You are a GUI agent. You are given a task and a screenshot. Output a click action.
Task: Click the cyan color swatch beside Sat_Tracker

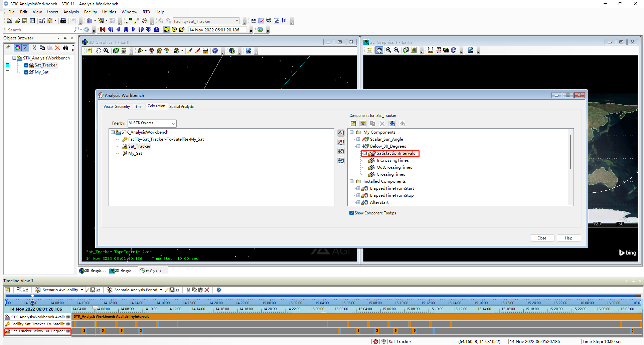point(7,65)
